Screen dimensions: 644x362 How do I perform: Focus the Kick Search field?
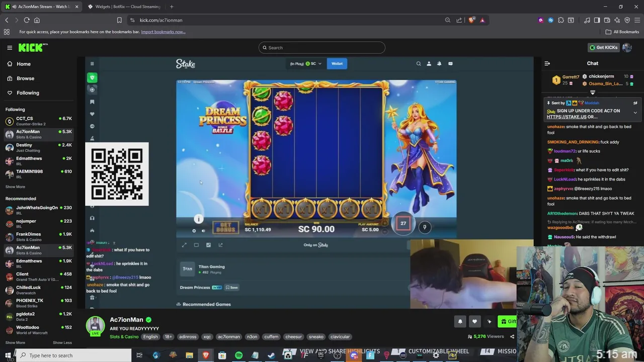(322, 48)
